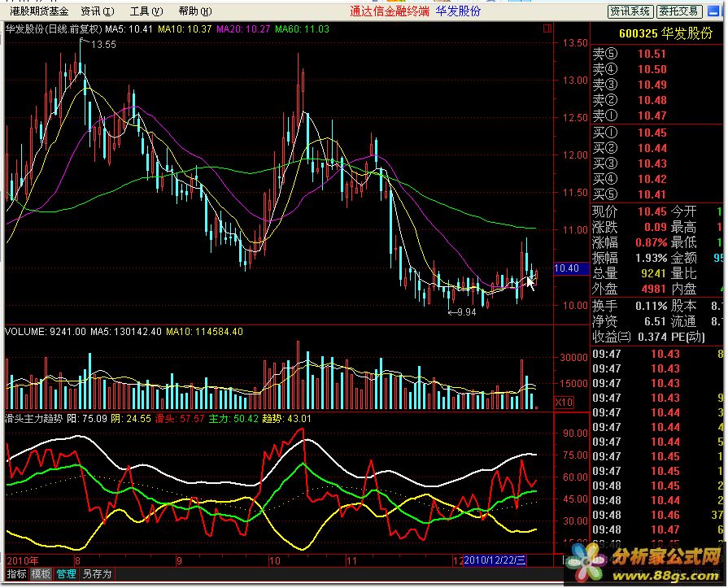Click the 外盘 4981 quote field

[x=630, y=290]
